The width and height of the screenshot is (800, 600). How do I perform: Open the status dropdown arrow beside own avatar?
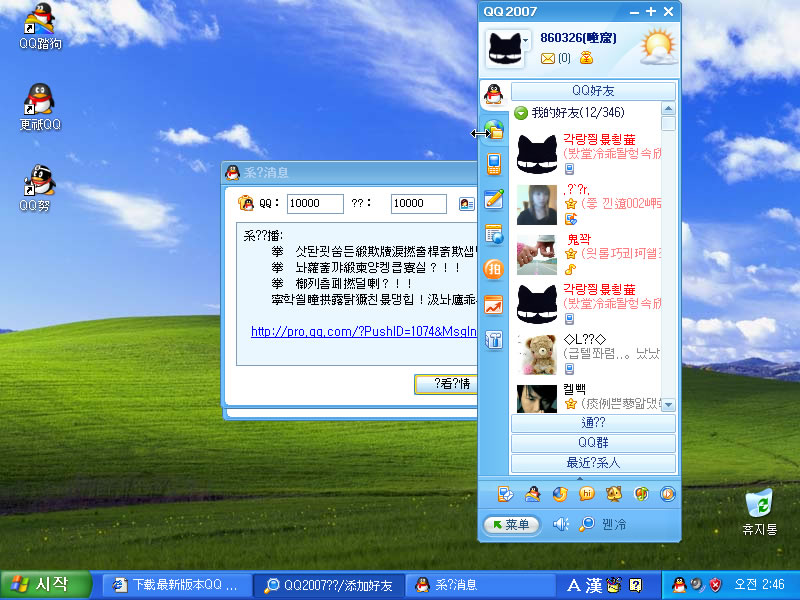click(525, 40)
